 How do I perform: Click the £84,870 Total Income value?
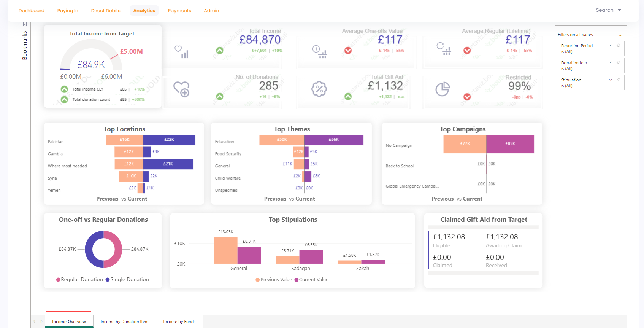click(260, 40)
